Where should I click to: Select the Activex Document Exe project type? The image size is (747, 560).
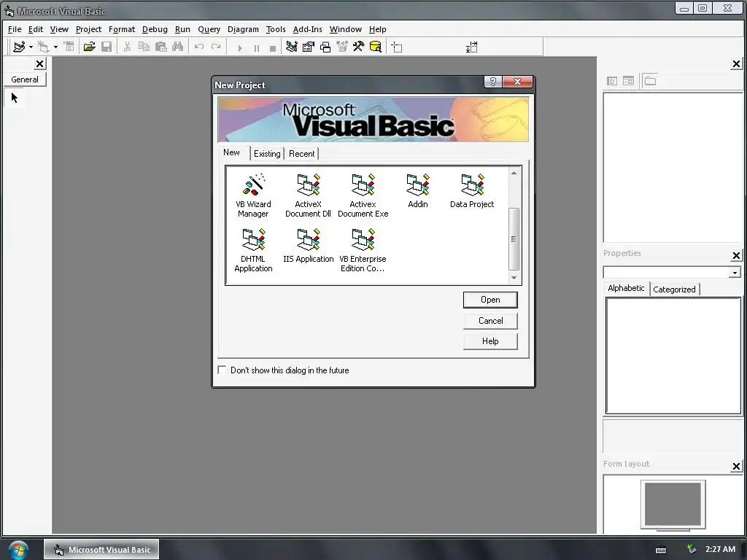[363, 195]
